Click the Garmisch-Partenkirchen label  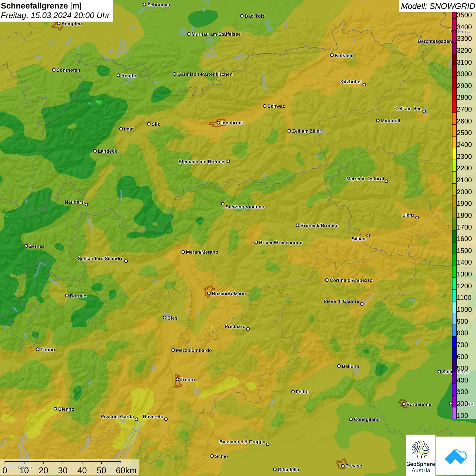[205, 74]
